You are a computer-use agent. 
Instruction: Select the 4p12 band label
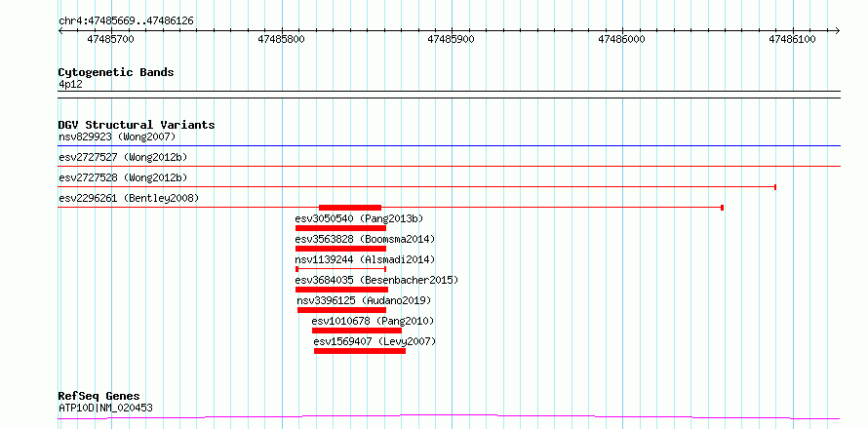[x=70, y=85]
